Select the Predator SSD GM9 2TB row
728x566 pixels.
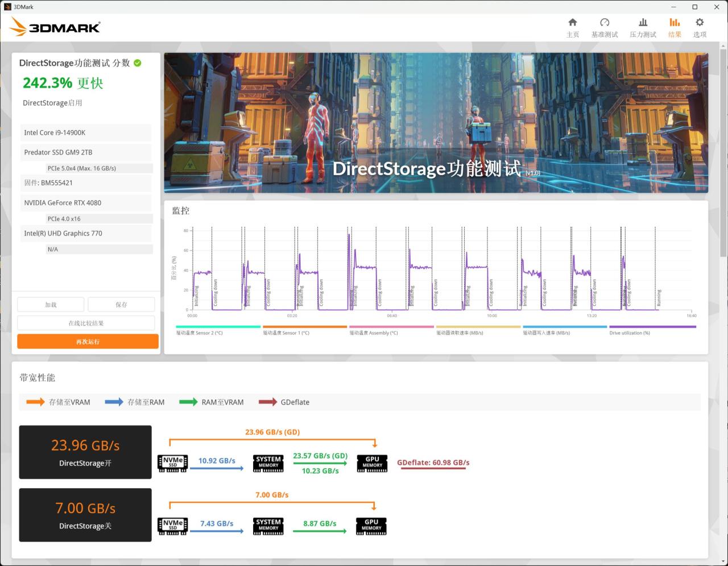coord(86,152)
